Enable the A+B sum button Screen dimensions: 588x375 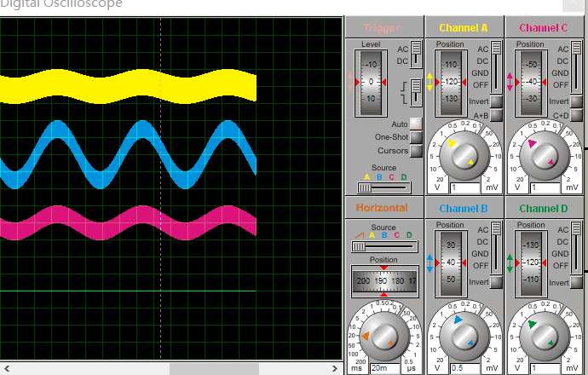[497, 115]
